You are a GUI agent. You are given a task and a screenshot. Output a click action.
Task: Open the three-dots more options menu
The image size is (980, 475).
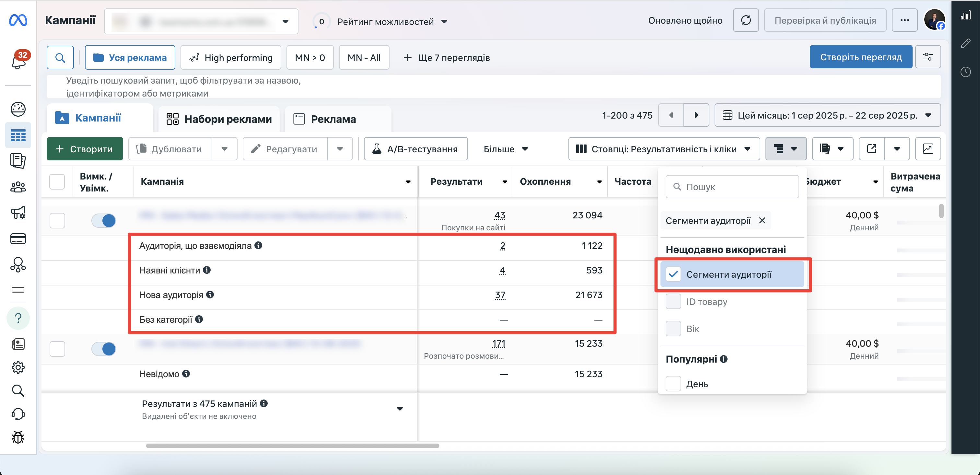[x=905, y=20]
